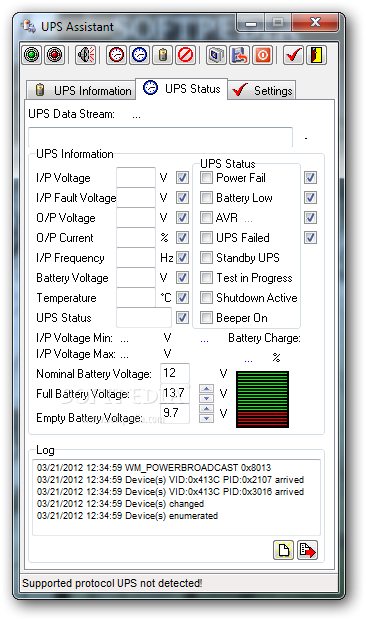The width and height of the screenshot is (366, 620).
Task: Click the Full Battery Voltage field
Action: [x=175, y=393]
